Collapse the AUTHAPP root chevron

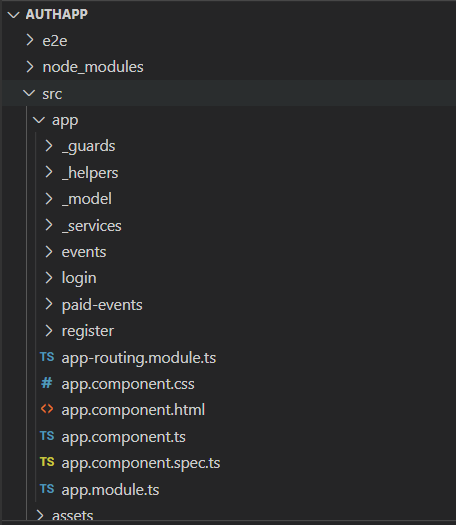tap(13, 15)
